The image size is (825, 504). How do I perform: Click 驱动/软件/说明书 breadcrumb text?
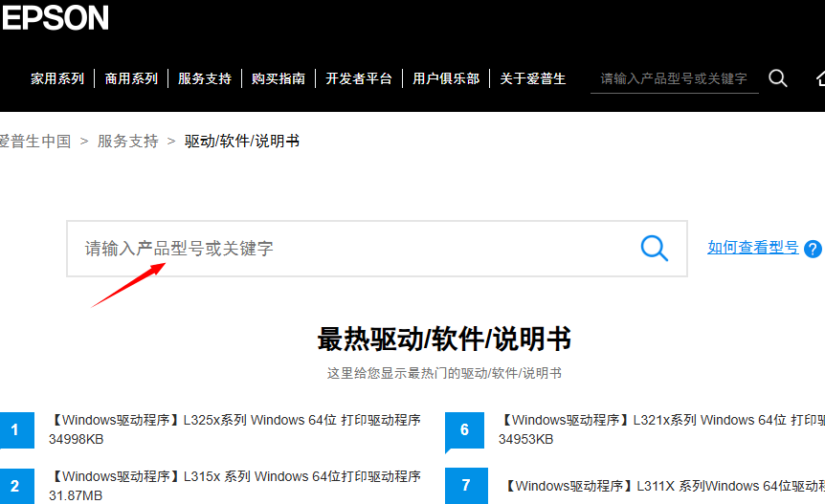tap(242, 141)
